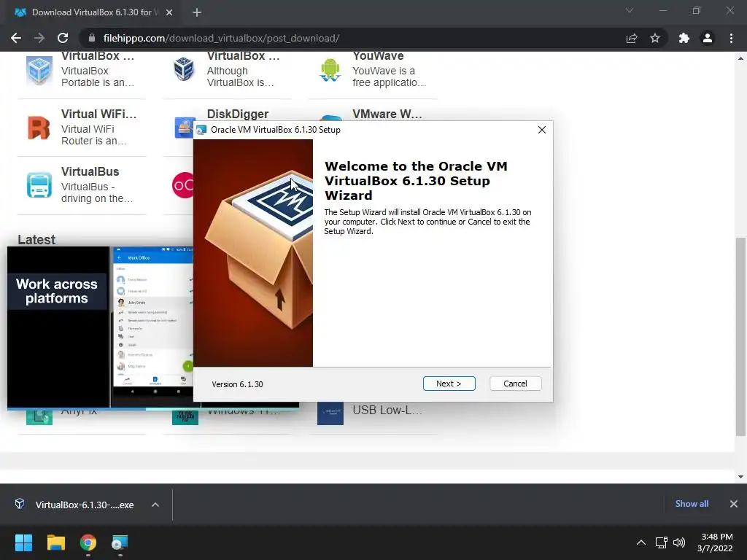Go back in Chrome browser
Image resolution: width=747 pixels, height=560 pixels.
point(16,38)
